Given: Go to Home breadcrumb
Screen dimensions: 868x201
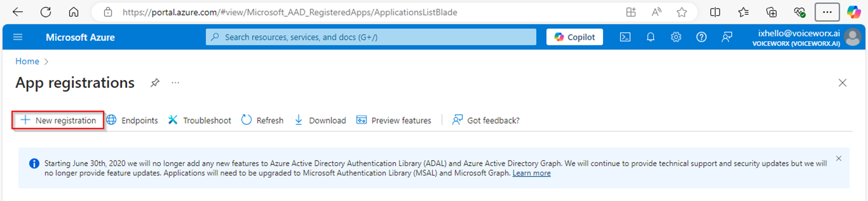Looking at the screenshot, I should [x=27, y=61].
